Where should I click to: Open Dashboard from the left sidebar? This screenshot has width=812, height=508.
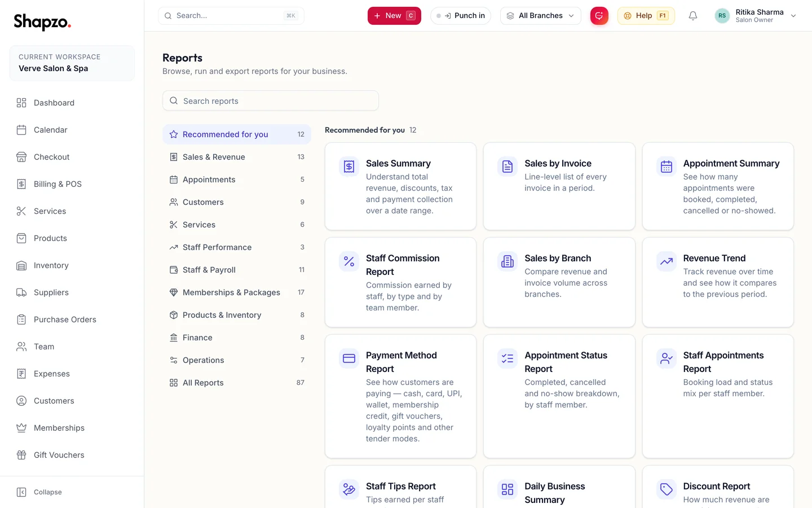coord(72,103)
